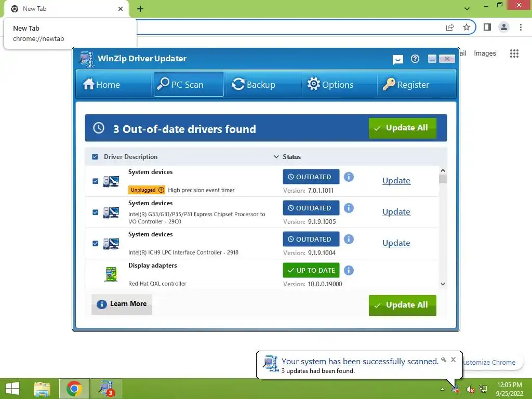Open the Google apps grid
Image resolution: width=532 pixels, height=399 pixels.
coord(514,54)
